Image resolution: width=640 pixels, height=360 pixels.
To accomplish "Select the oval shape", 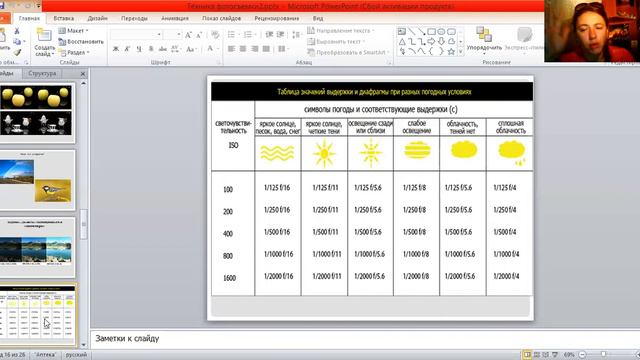I will tap(441, 32).
